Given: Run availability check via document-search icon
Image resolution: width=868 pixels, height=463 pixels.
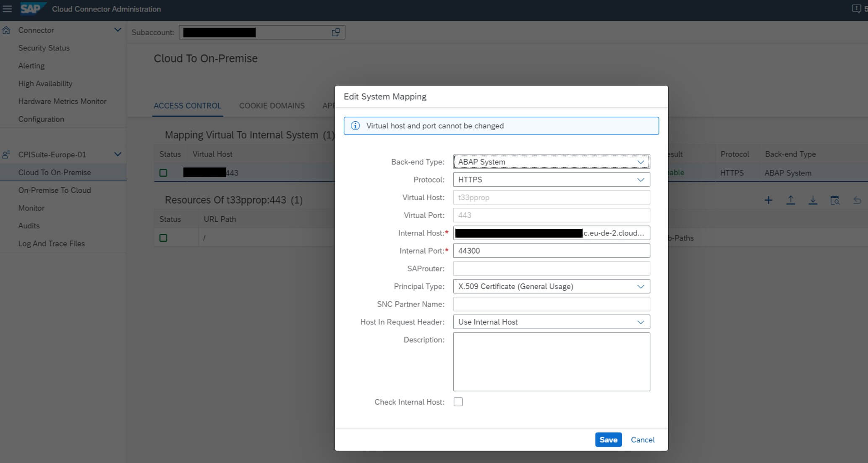Looking at the screenshot, I should click(x=835, y=200).
